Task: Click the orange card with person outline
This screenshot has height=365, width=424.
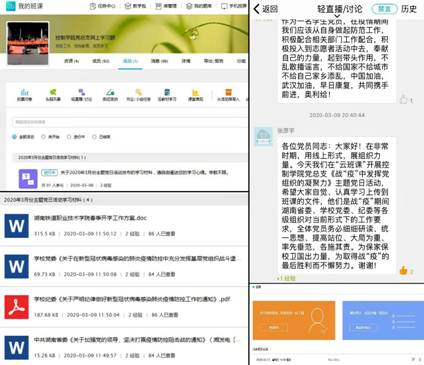Action: coord(294,320)
